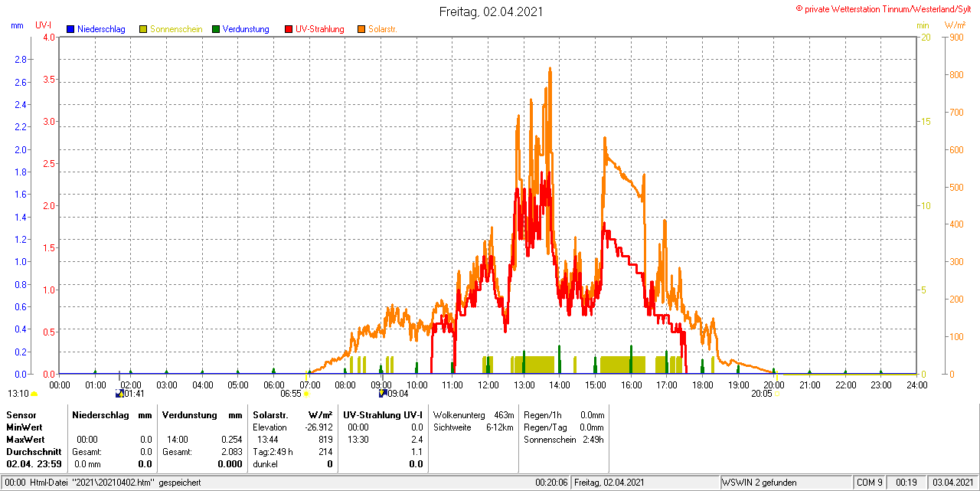Click the yellow Sonnenschein legend swatch

[143, 29]
